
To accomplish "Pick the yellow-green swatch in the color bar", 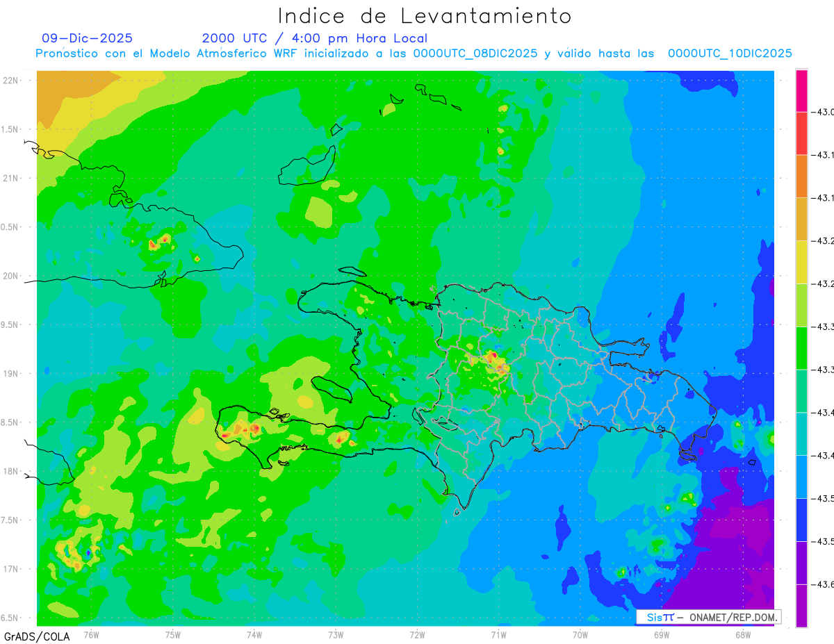I will 801,305.
